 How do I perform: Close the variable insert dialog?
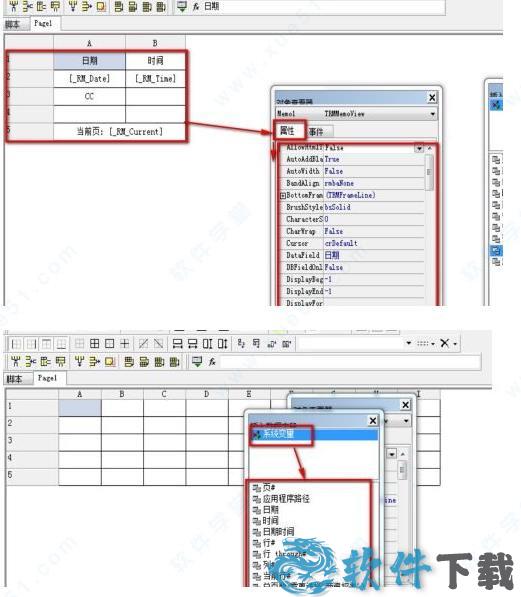point(373,421)
